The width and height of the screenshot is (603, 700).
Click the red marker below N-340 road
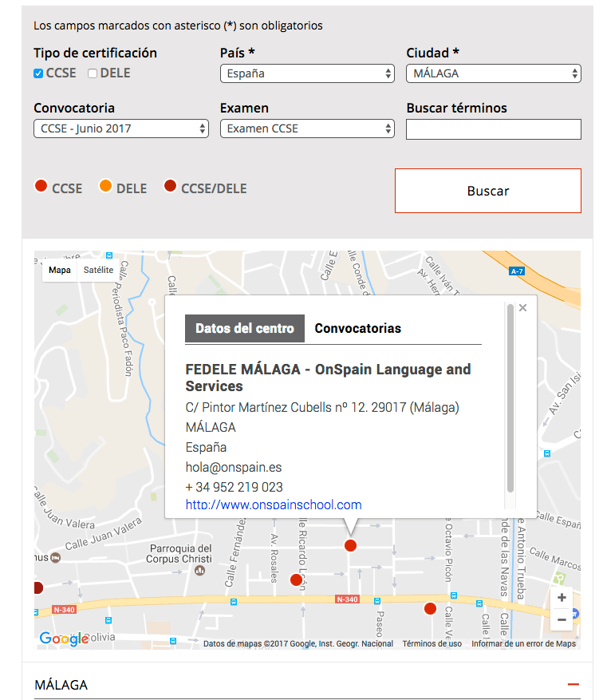pyautogui.click(x=430, y=608)
